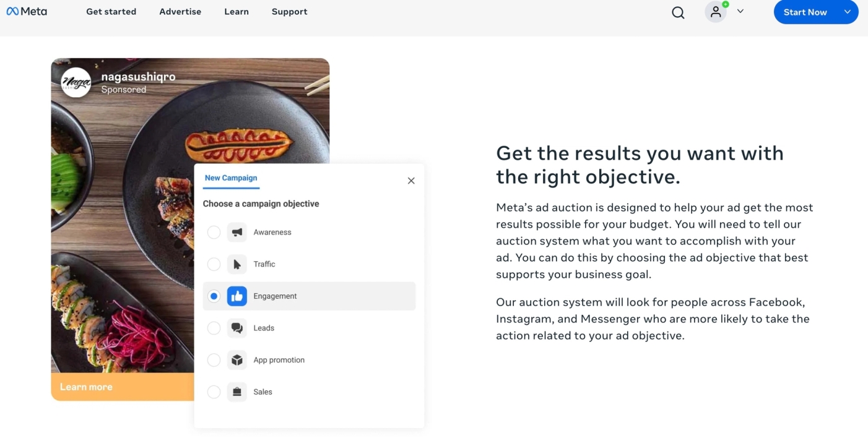Expand the Start Now dropdown arrow

[x=848, y=12]
